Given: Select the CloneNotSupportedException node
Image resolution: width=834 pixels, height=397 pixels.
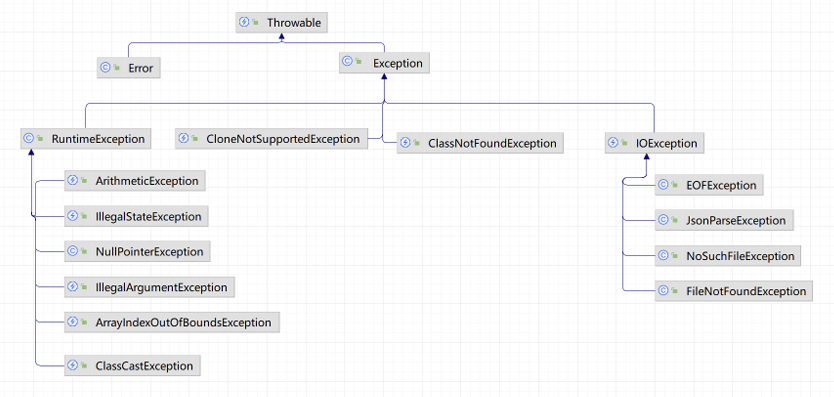Looking at the screenshot, I should [271, 139].
